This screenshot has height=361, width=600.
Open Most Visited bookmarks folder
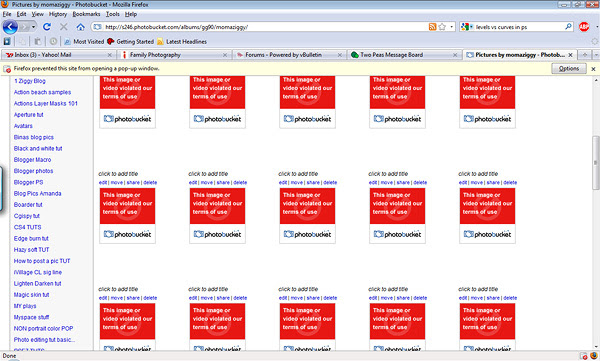click(x=84, y=41)
